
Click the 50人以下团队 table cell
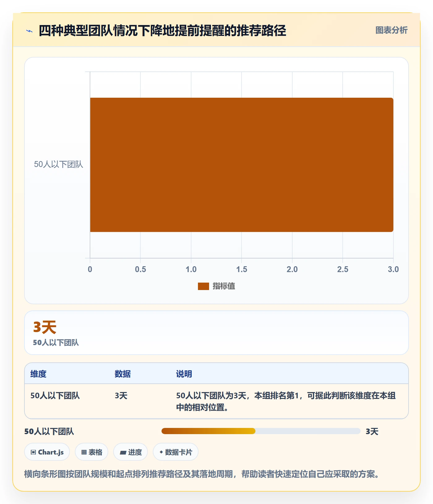(x=55, y=395)
